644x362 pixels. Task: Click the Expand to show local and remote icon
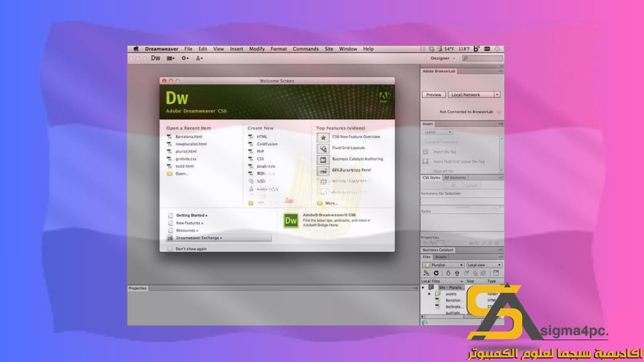click(x=496, y=273)
